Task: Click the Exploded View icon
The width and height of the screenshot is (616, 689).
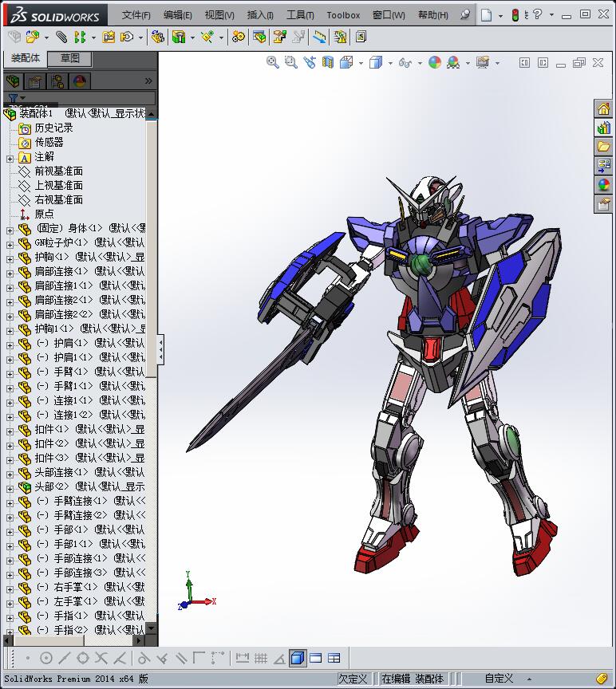Action: pyautogui.click(x=279, y=37)
